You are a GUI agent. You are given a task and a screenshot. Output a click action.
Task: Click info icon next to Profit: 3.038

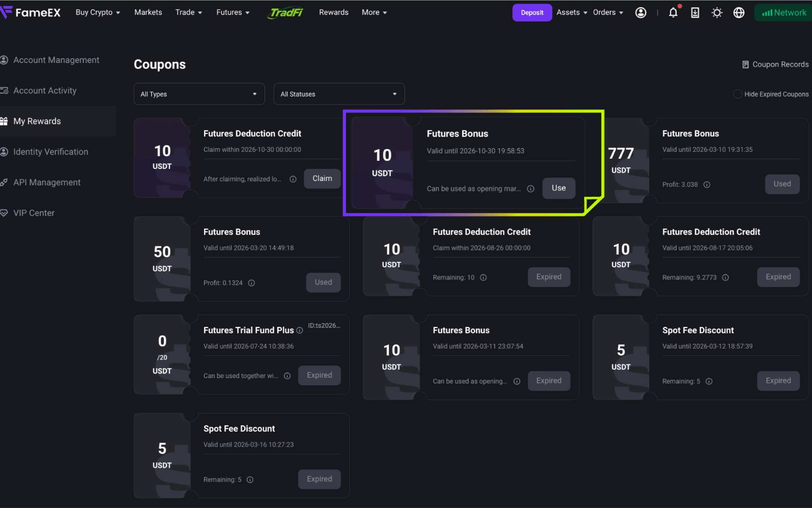[707, 185]
